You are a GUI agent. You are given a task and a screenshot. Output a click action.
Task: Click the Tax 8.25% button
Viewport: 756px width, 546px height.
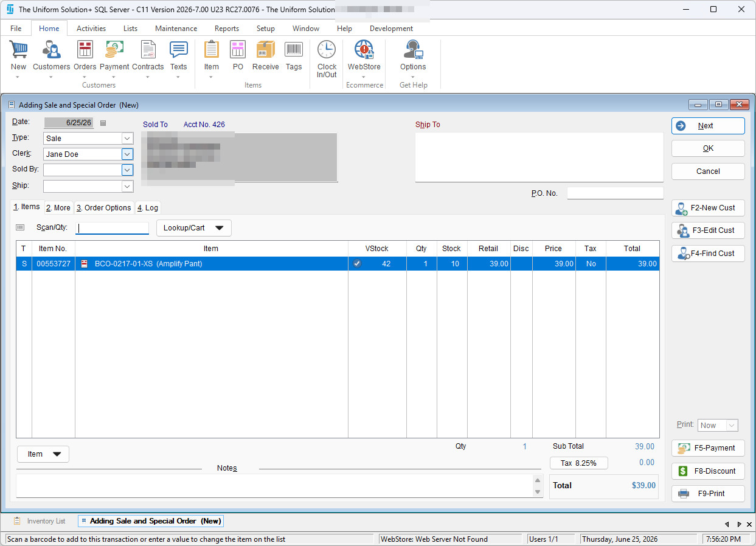[578, 463]
